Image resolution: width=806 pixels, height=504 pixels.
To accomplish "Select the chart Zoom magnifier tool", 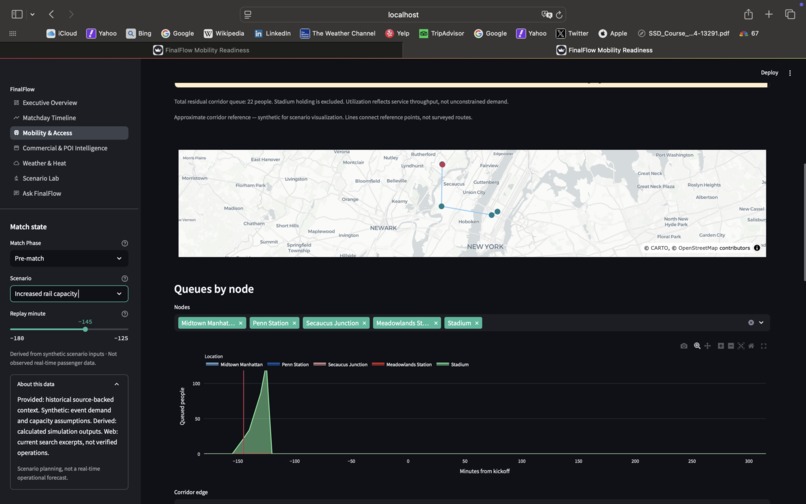I will [697, 346].
